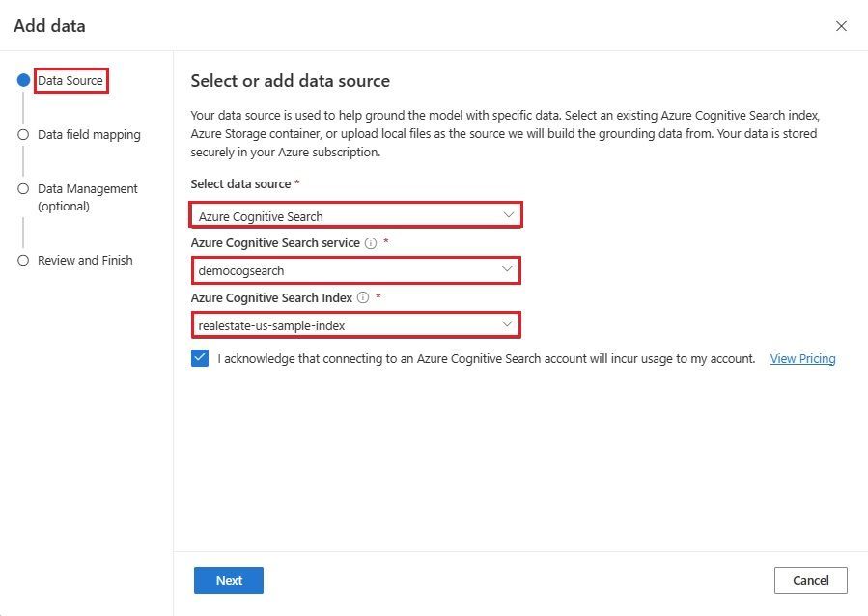Switch to Data field mapping step

pyautogui.click(x=89, y=135)
